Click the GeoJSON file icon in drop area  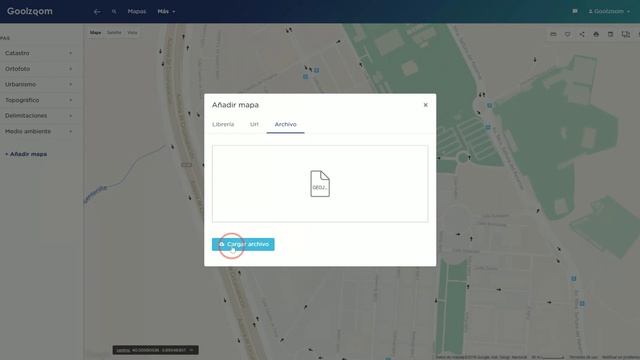coord(320,184)
